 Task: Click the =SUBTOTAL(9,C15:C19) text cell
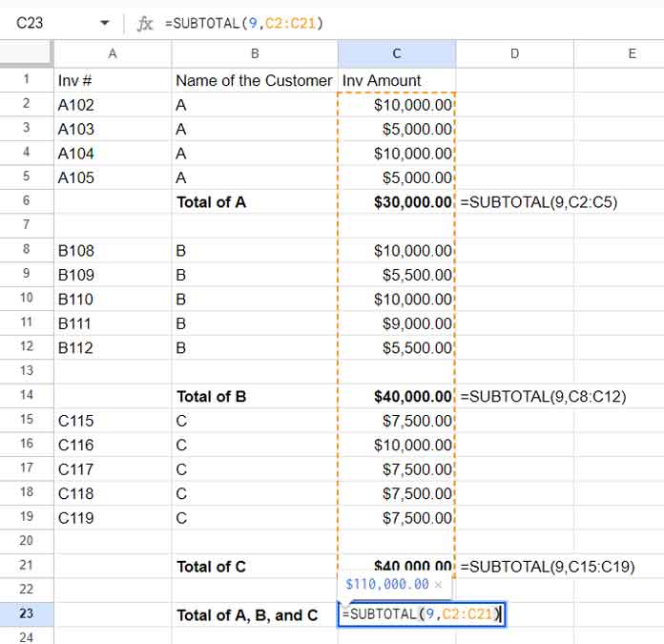point(547,567)
